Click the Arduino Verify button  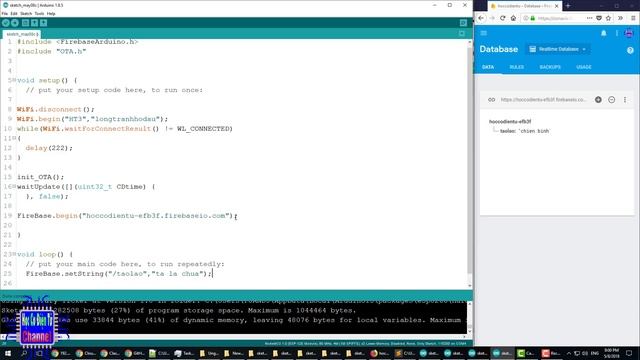(x=6, y=23)
